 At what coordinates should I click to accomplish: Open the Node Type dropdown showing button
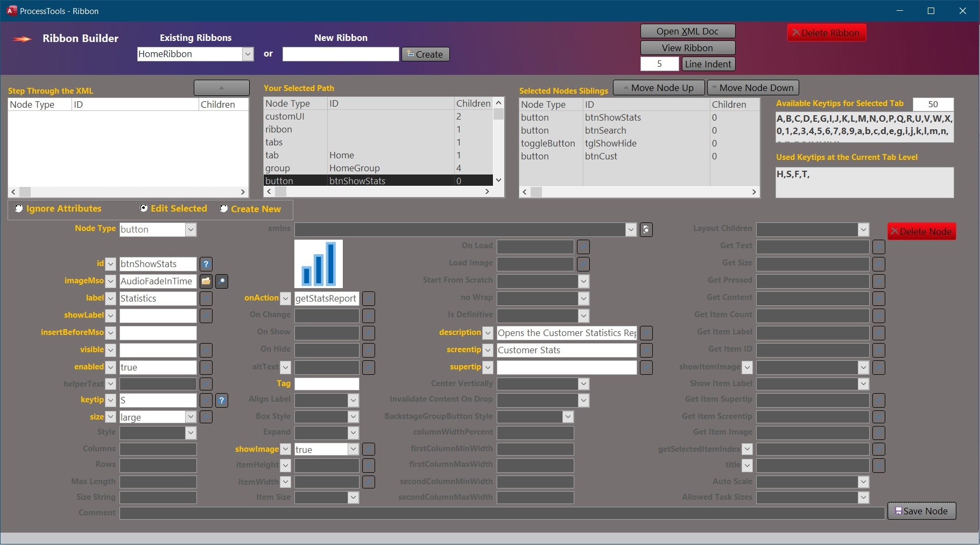coord(191,229)
